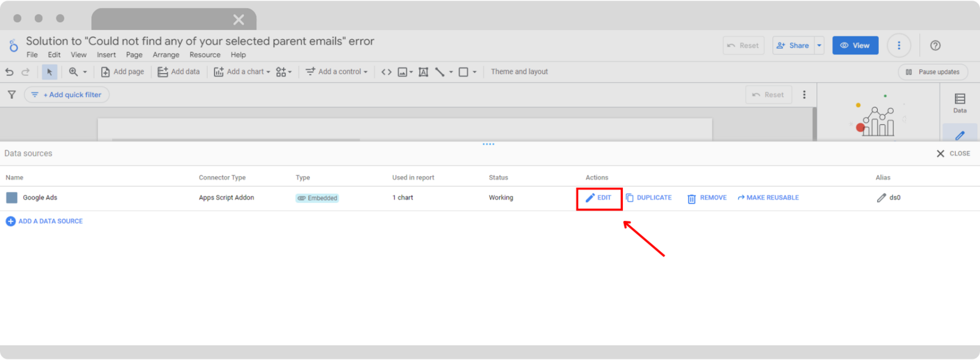Select the Shape rectangle tool icon
The width and height of the screenshot is (980, 360).
pos(464,72)
